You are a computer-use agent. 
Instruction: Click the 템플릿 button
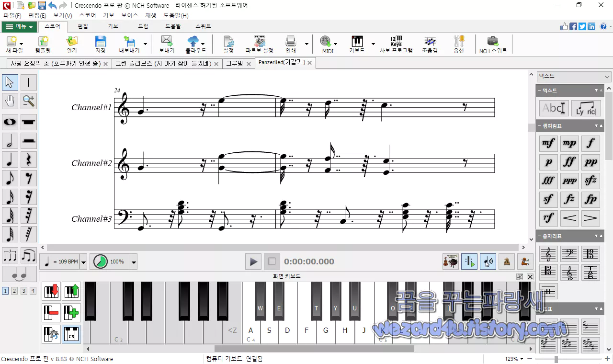click(43, 44)
